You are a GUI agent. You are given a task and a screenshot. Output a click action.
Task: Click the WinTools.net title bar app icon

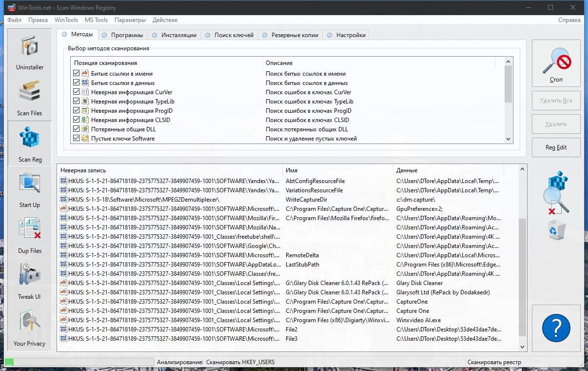tap(11, 8)
